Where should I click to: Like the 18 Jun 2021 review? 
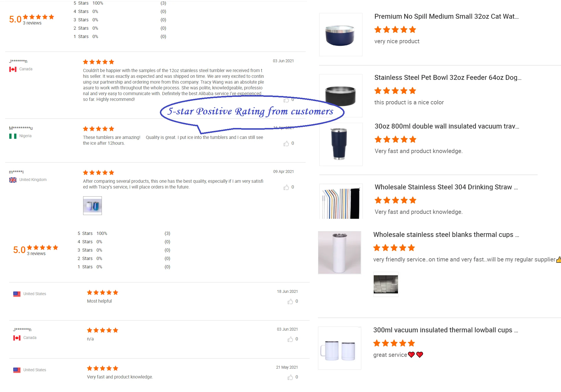tap(290, 301)
